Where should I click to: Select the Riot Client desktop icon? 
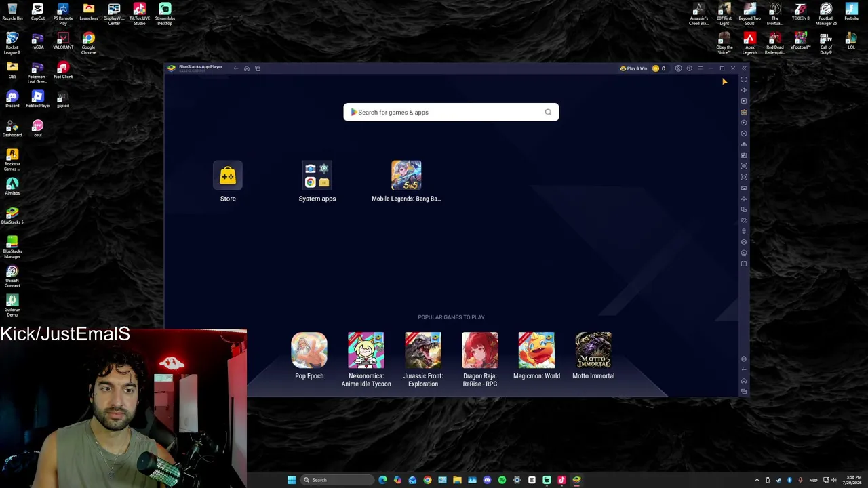[63, 70]
